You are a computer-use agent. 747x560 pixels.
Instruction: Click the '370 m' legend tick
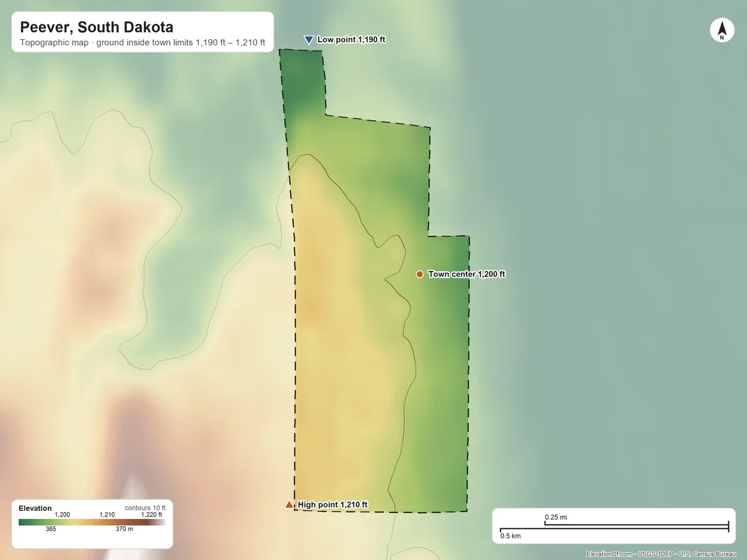pos(125,529)
